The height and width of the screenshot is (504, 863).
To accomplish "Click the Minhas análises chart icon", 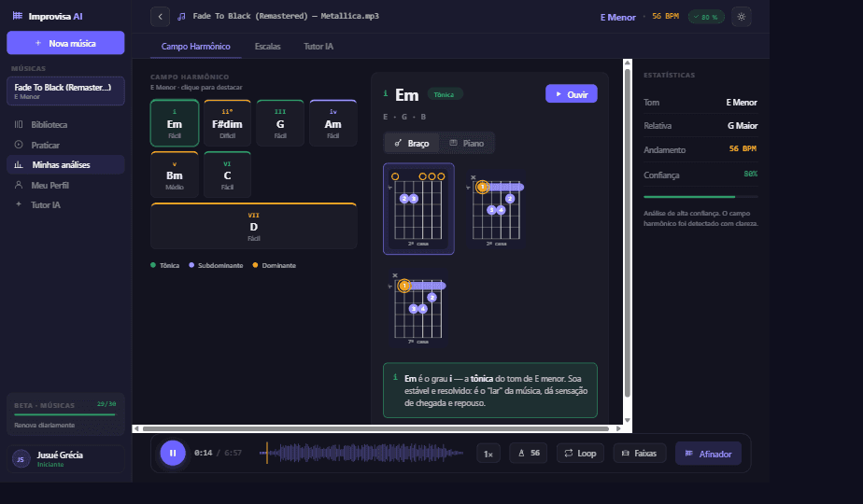I will coord(19,164).
